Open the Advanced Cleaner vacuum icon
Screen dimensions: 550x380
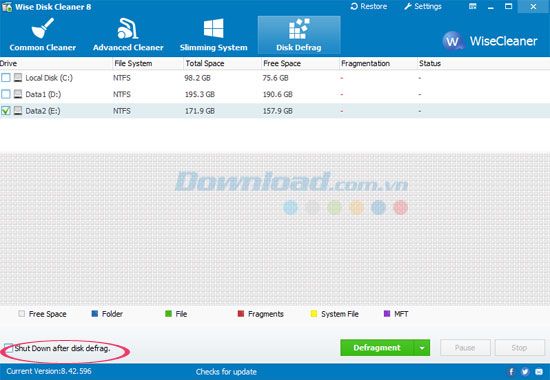click(128, 28)
